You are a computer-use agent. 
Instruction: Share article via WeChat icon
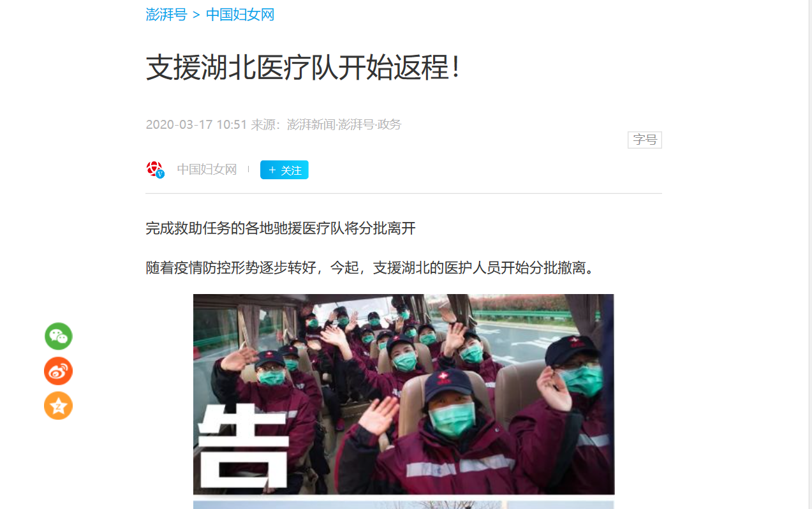click(x=59, y=336)
